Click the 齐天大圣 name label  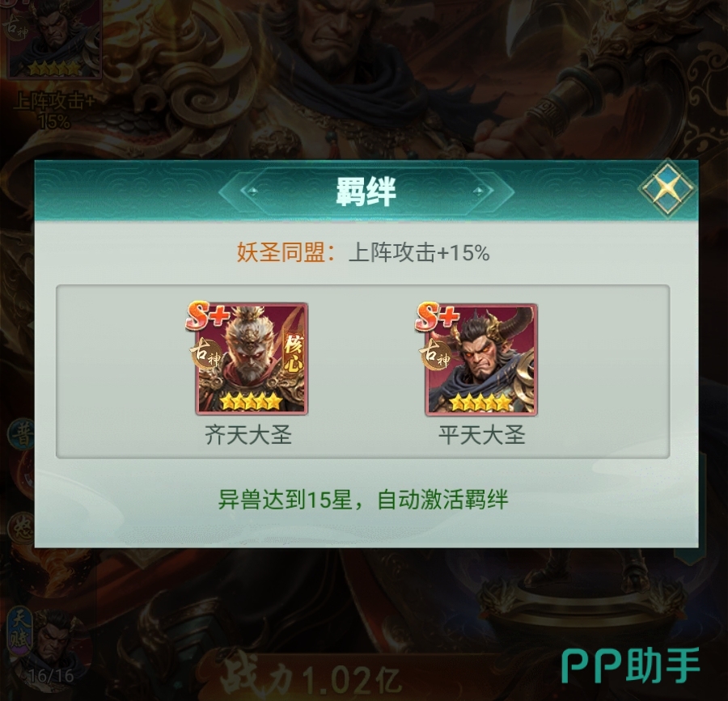pyautogui.click(x=248, y=435)
